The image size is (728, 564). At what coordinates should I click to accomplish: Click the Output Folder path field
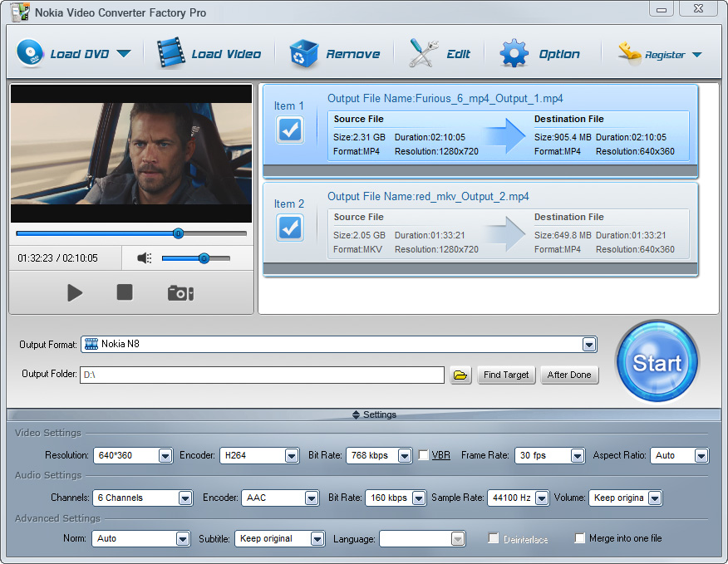(263, 375)
